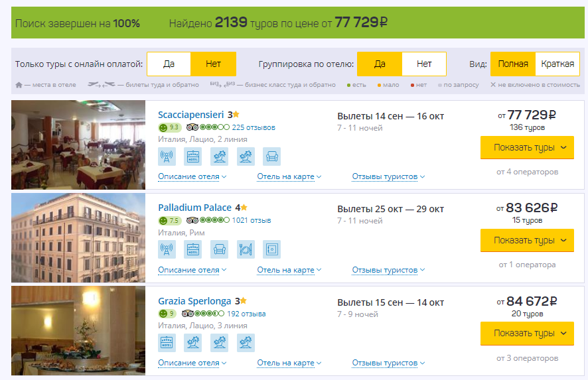Switch view to 'Полная'
Viewport: 588px width, 380px height.
[x=513, y=64]
